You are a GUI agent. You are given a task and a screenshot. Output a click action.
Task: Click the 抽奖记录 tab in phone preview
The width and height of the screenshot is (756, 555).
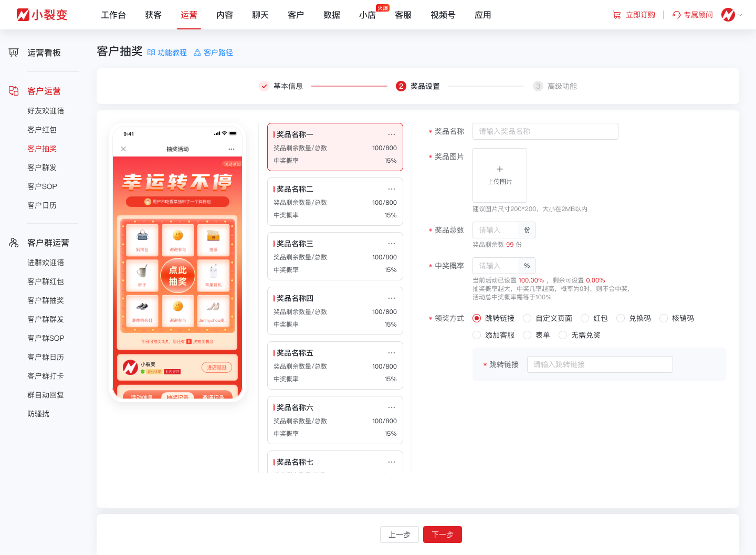tap(177, 396)
